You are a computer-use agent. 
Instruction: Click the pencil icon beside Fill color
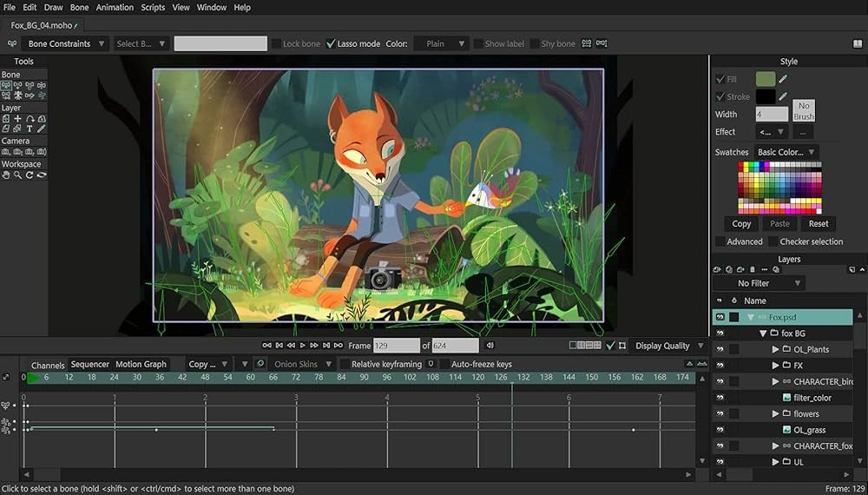tap(783, 79)
